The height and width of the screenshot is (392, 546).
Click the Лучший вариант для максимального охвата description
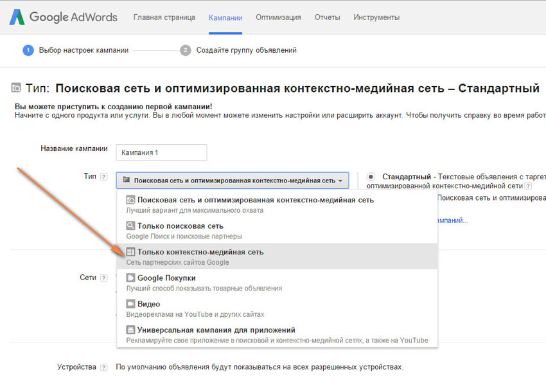coord(195,211)
